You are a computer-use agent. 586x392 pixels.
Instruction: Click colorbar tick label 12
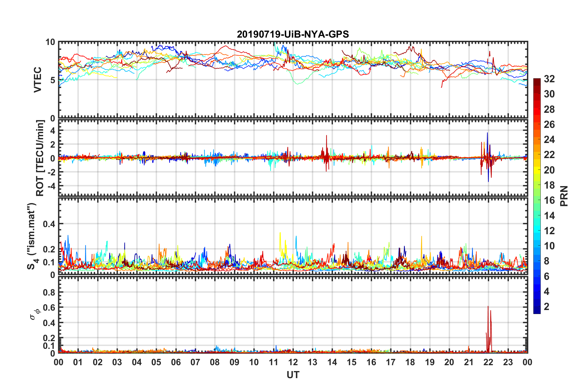pos(549,231)
